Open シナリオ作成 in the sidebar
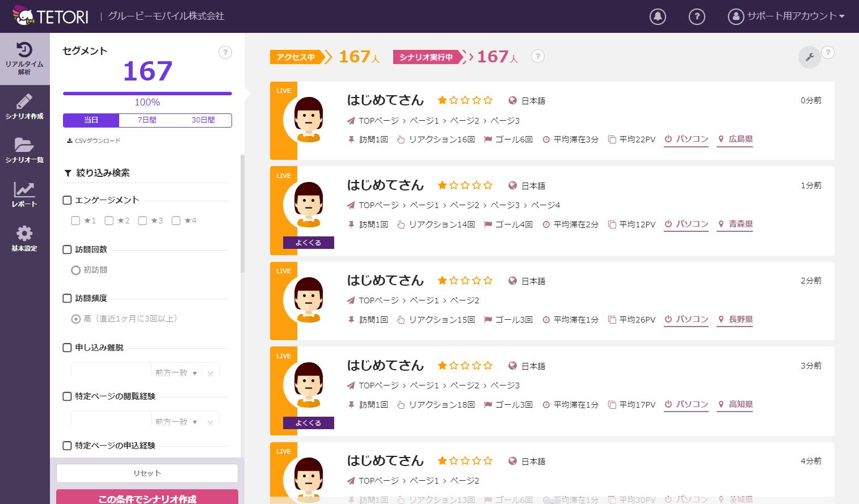Screen dimensions: 859x504 point(24,107)
